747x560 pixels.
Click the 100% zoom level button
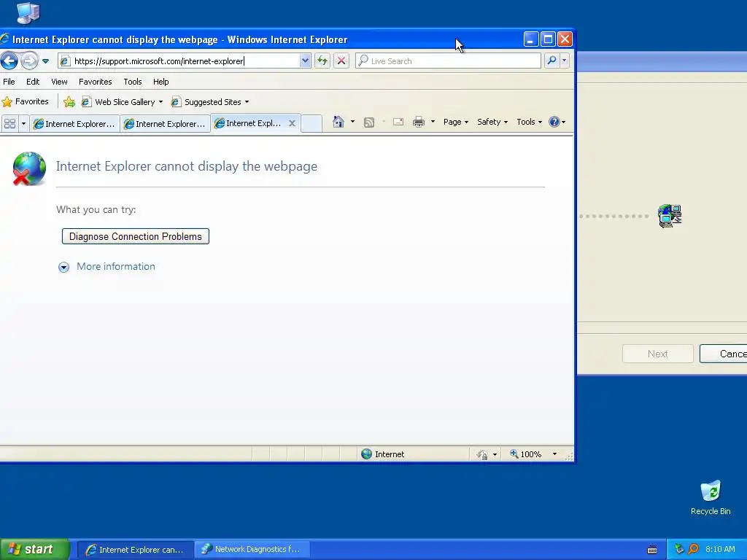tap(525, 454)
